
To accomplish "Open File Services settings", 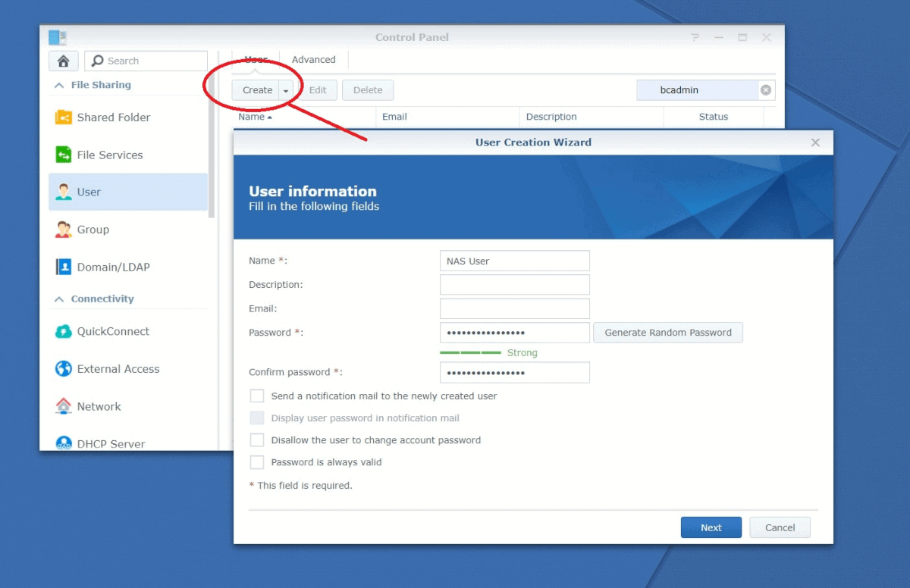I will pos(128,155).
